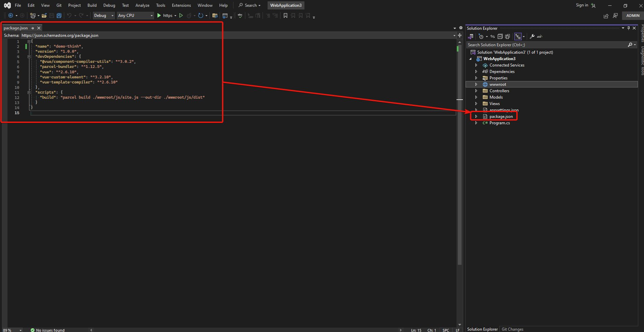Image resolution: width=644 pixels, height=332 pixels.
Task: Click the Open File folder icon
Action: pos(44,16)
